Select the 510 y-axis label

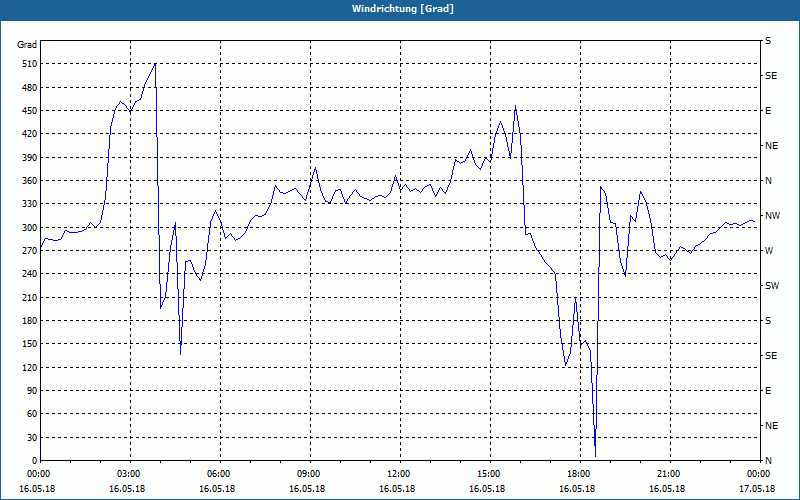click(x=28, y=64)
